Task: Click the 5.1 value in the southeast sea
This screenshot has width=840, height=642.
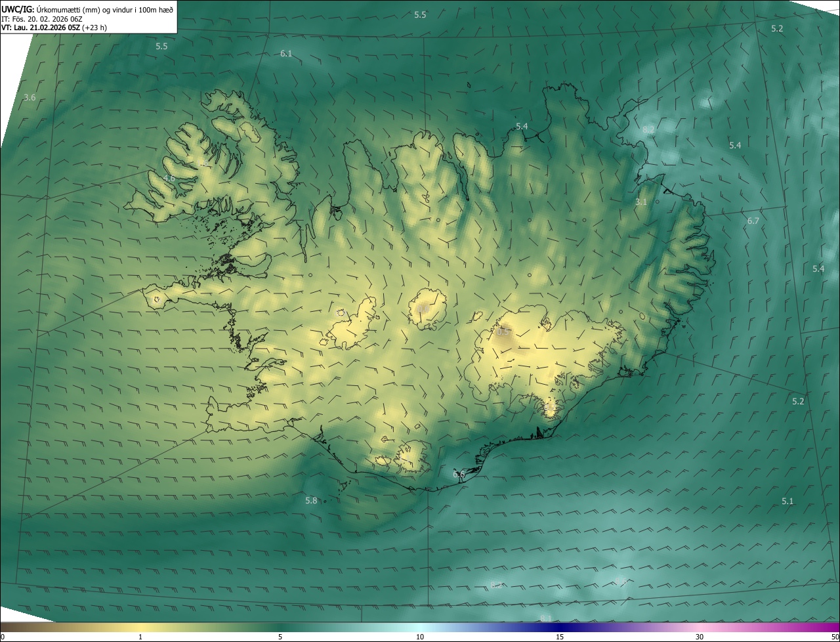Action: click(787, 502)
